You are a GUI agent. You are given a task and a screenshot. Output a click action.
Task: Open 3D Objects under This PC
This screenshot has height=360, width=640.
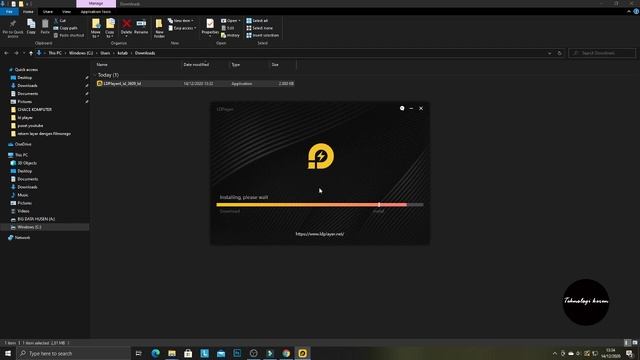click(27, 163)
